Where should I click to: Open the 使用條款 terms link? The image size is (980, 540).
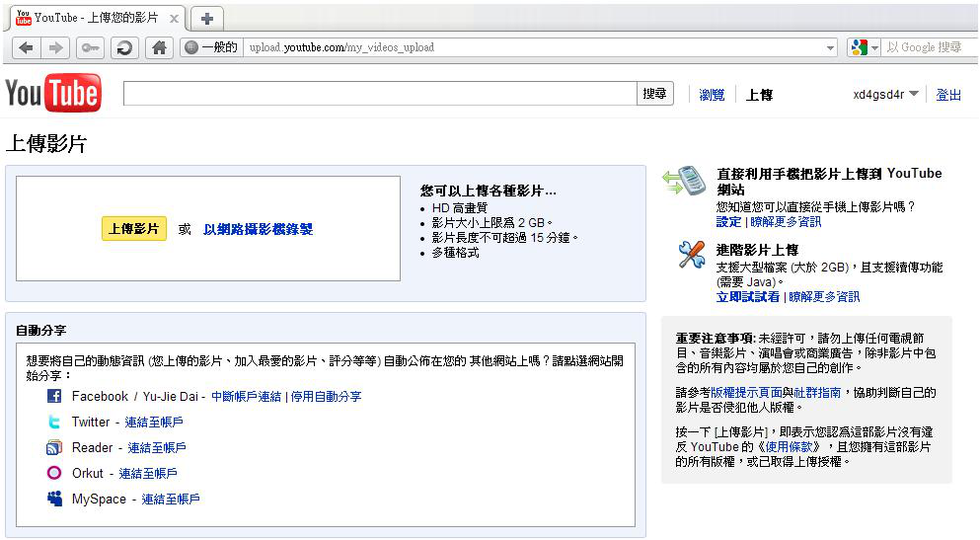(789, 447)
